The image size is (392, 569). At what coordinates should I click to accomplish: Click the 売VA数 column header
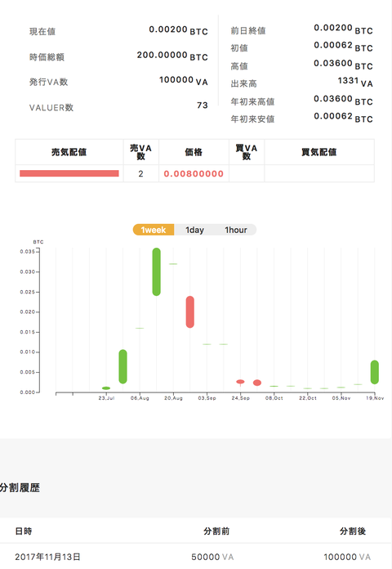[141, 152]
